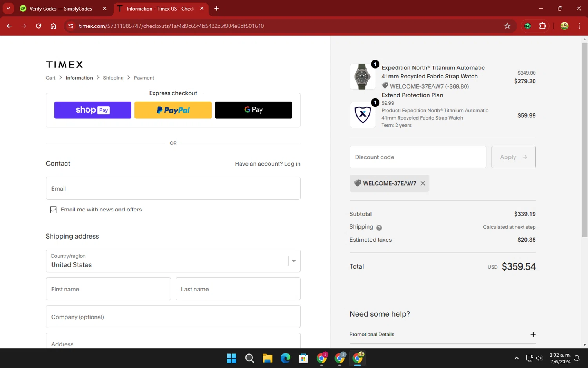Image resolution: width=588 pixels, height=368 pixels.
Task: Reload the checkout page
Action: click(x=38, y=26)
